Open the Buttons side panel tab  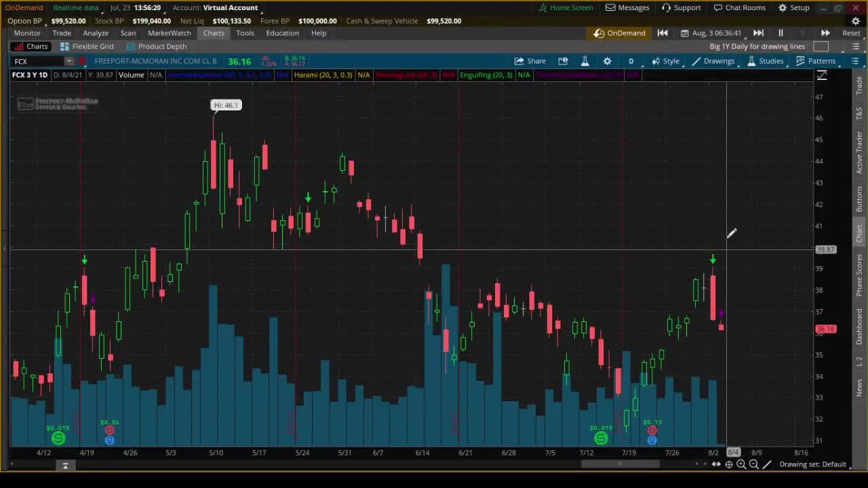coord(859,199)
